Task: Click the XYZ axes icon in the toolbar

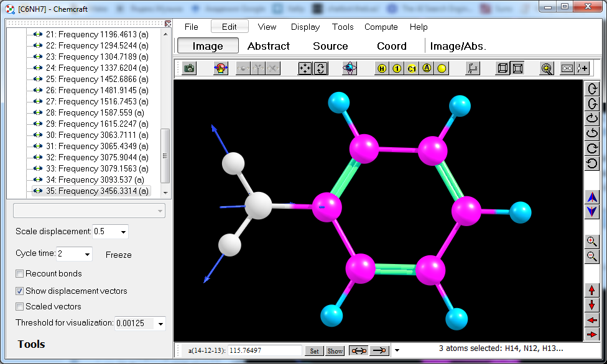Action: pyautogui.click(x=473, y=68)
